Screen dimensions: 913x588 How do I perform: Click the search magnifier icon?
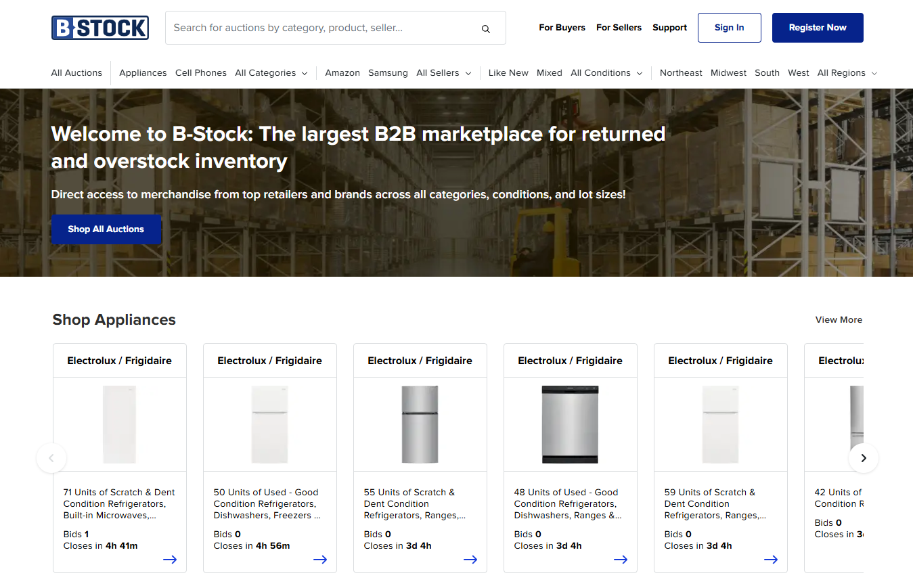(x=485, y=28)
